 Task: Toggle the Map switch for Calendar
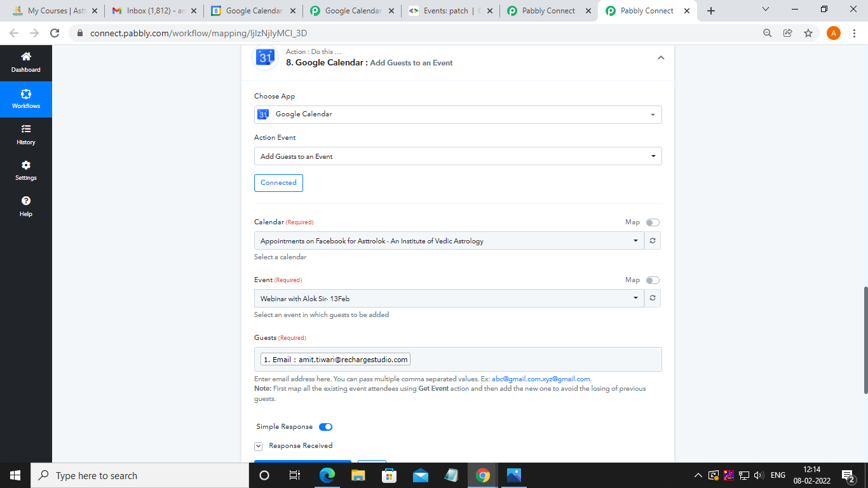653,222
